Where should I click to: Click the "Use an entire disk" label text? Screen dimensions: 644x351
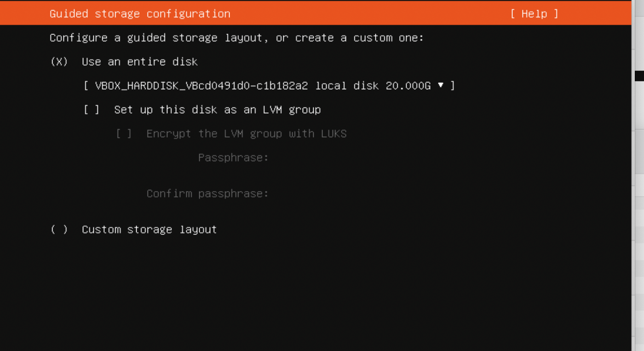click(140, 62)
